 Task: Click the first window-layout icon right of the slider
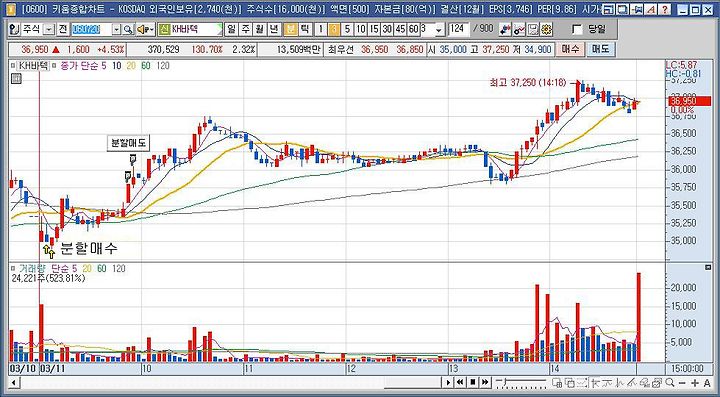[x=557, y=382]
